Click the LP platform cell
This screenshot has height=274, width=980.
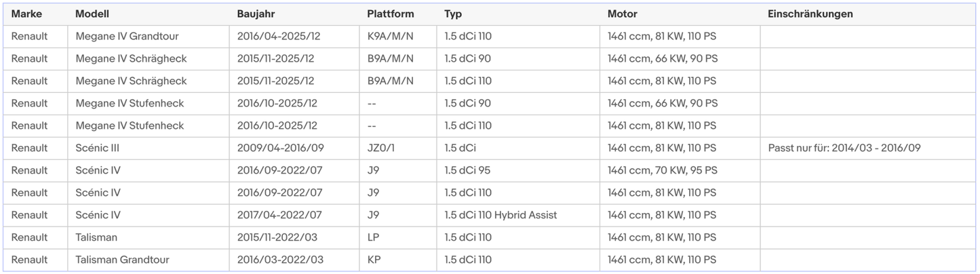click(373, 237)
